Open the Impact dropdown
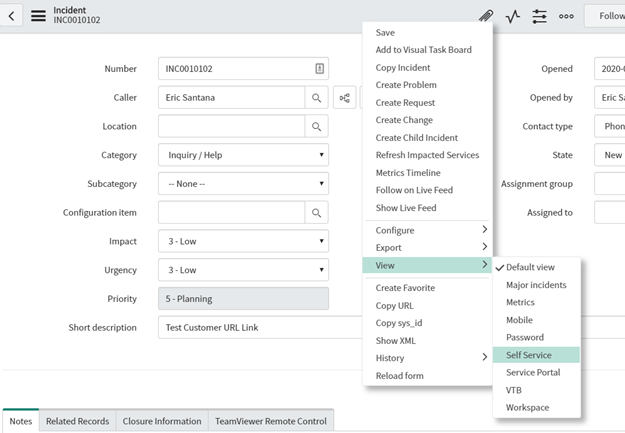Viewport: 625px width, 433px height. (243, 241)
